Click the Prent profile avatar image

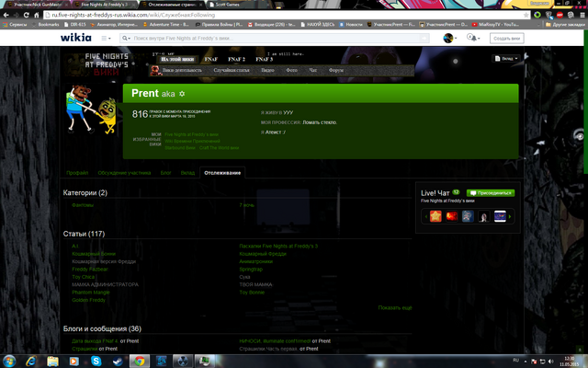[92, 109]
